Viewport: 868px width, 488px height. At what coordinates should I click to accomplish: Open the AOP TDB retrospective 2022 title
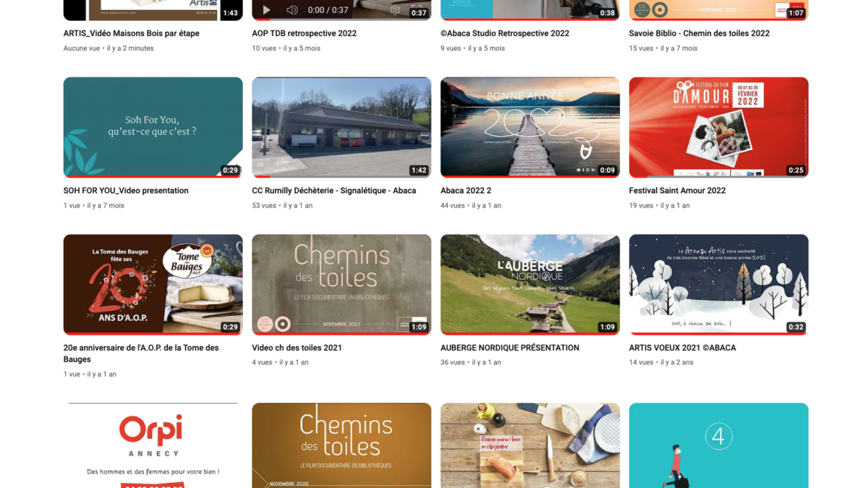click(x=305, y=33)
